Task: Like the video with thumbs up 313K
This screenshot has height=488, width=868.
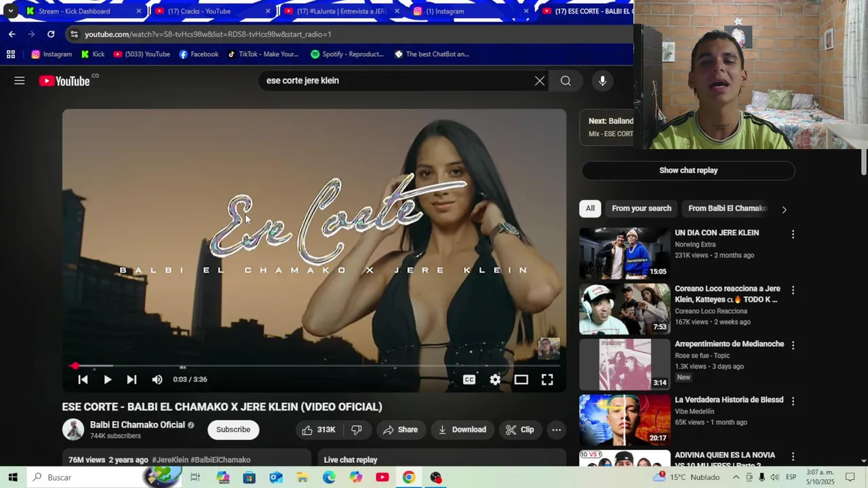Action: pos(319,430)
